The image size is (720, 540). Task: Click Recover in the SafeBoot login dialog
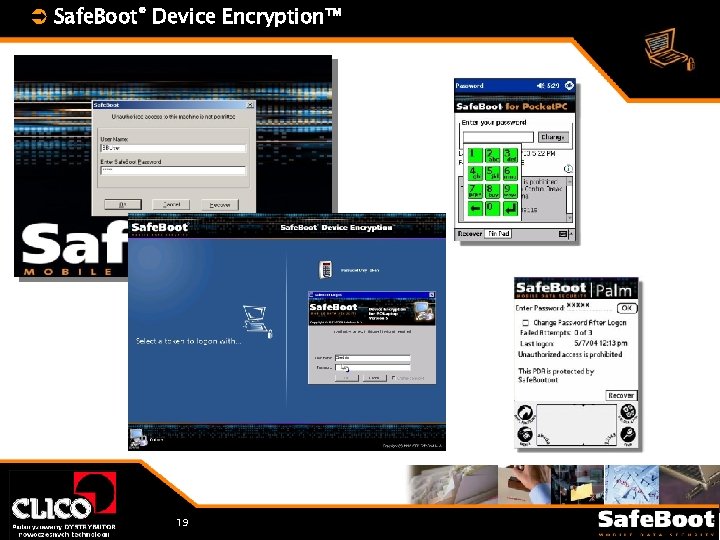point(220,205)
